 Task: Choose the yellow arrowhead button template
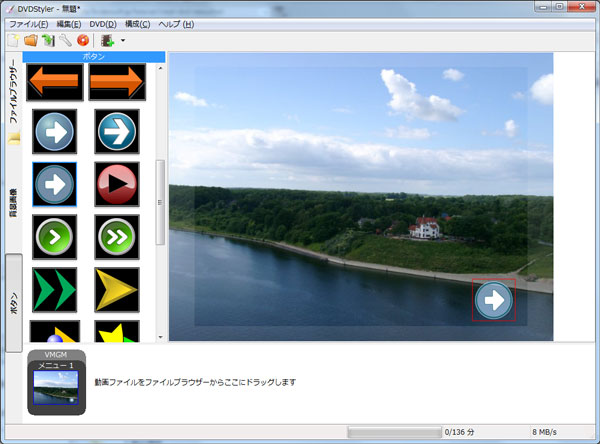pos(117,290)
